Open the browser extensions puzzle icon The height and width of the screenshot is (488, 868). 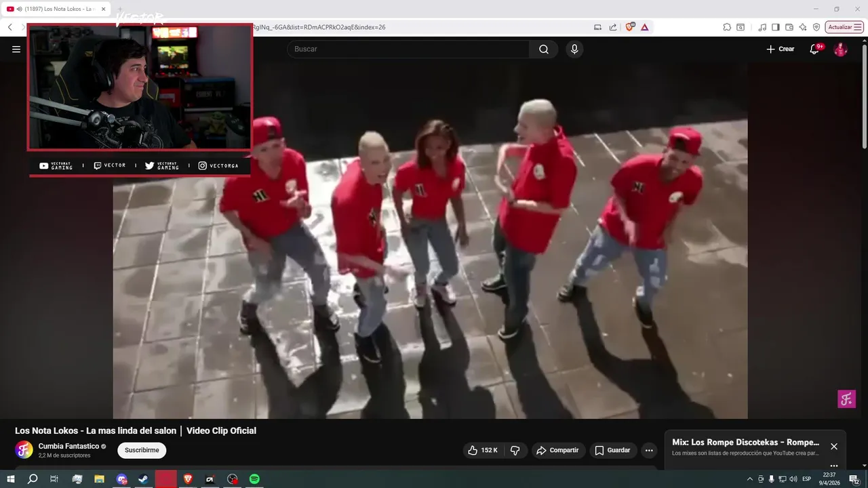[x=727, y=27]
